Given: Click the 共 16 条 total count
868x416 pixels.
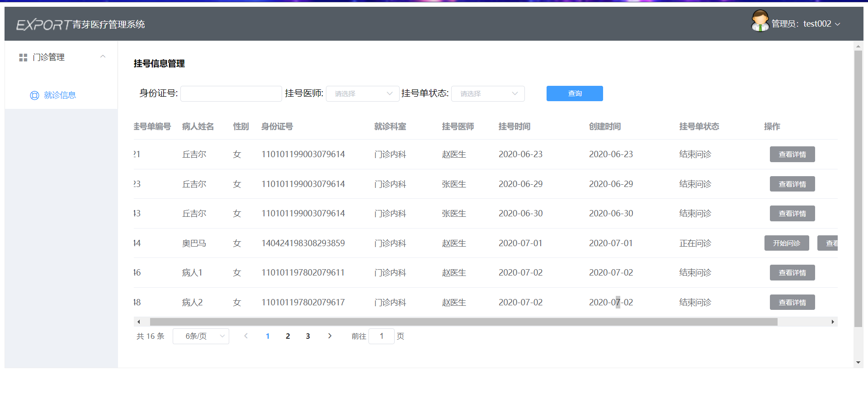Looking at the screenshot, I should click(x=151, y=336).
